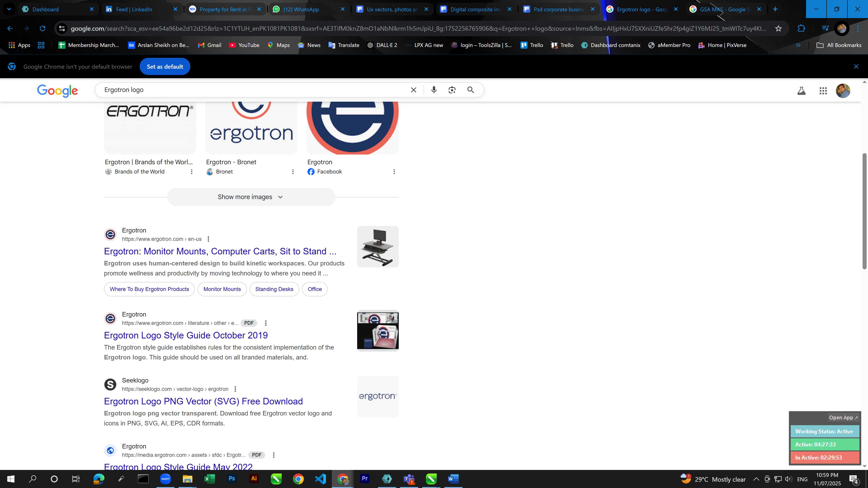Switch to the Ux vectors, photos tab
This screenshot has height=488, width=868.
392,9
